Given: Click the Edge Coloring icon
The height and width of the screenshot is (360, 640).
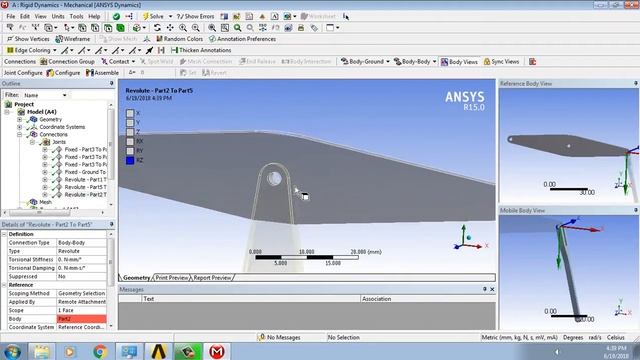Looking at the screenshot, I should [x=10, y=50].
